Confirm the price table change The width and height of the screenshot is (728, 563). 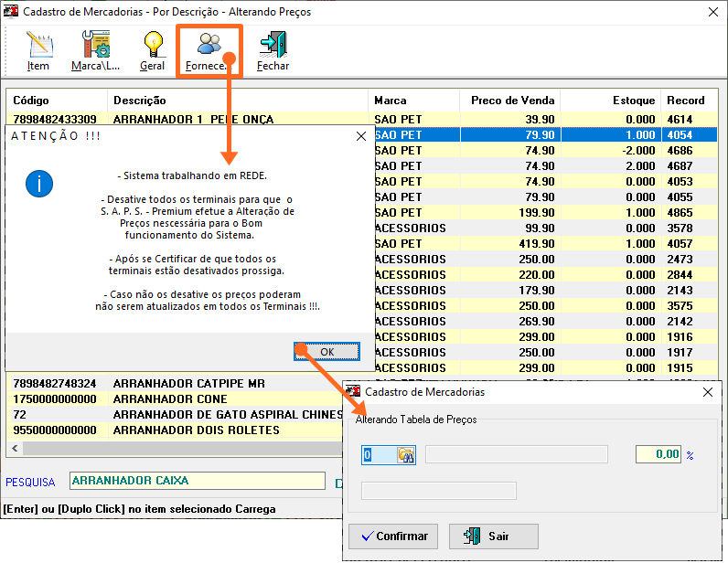point(393,536)
